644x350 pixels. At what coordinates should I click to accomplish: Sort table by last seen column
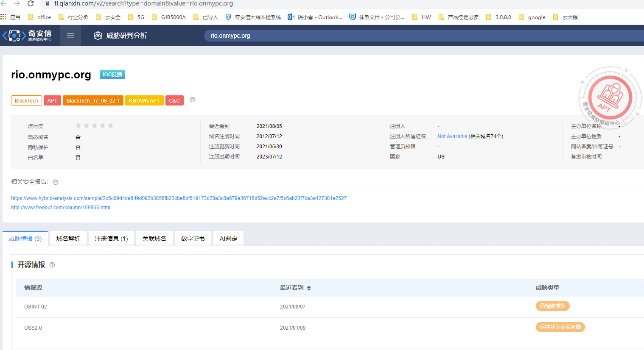309,288
